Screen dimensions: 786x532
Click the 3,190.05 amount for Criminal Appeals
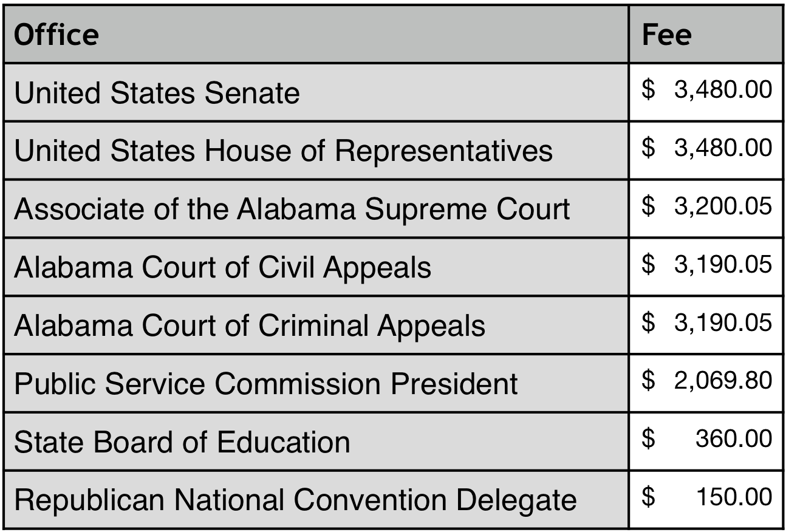pos(723,323)
